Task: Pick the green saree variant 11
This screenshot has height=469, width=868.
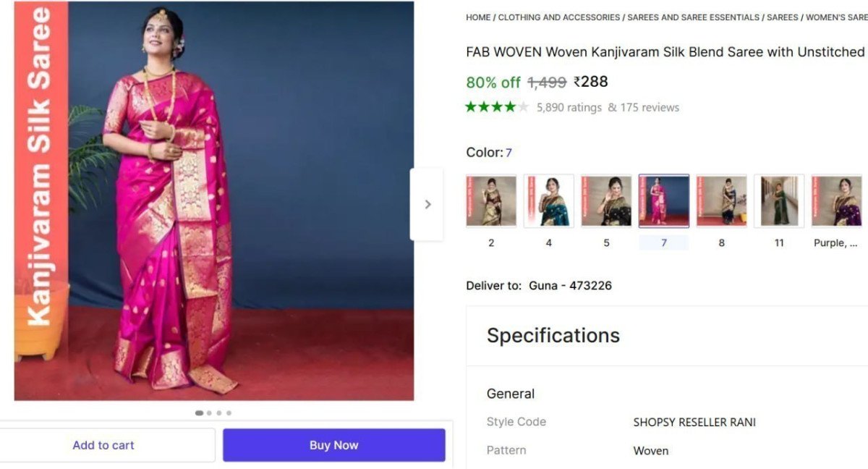Action: click(x=779, y=200)
